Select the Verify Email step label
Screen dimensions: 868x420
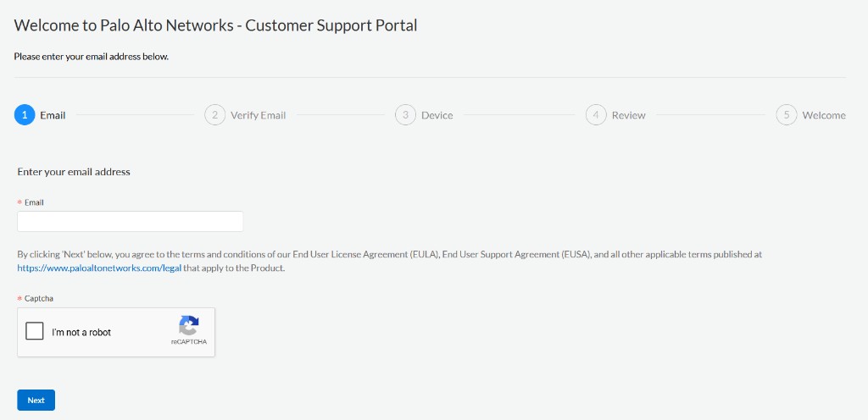pos(258,115)
